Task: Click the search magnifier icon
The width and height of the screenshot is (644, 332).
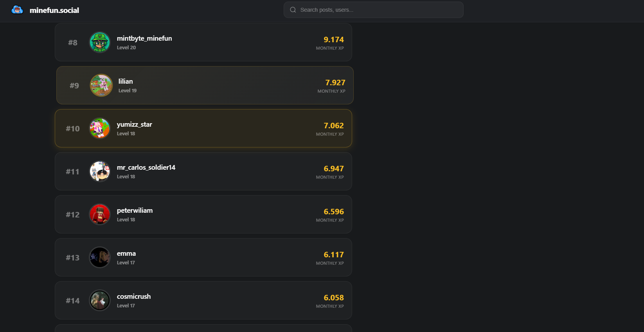Action: (293, 10)
